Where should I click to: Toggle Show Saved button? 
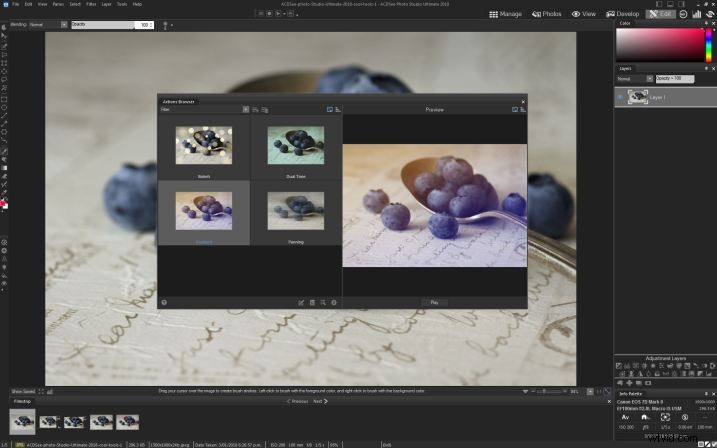[x=23, y=392]
